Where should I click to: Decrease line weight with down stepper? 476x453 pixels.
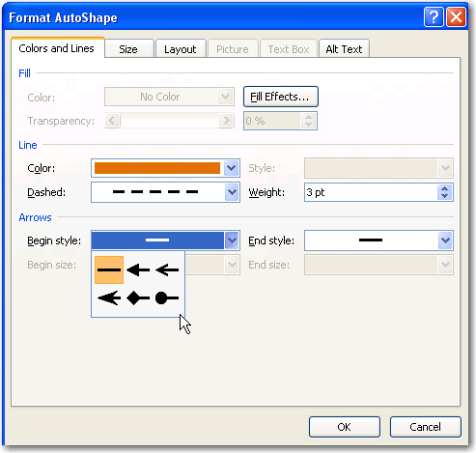(445, 196)
